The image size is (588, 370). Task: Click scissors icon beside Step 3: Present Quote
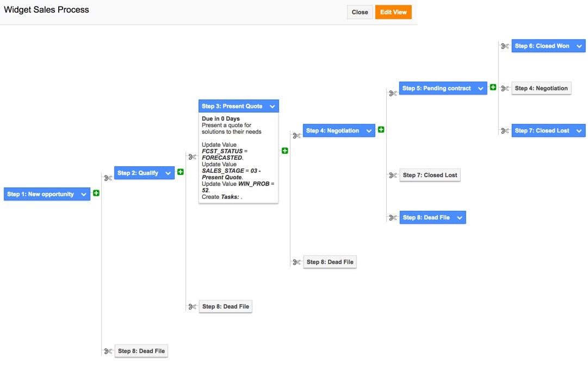point(192,156)
